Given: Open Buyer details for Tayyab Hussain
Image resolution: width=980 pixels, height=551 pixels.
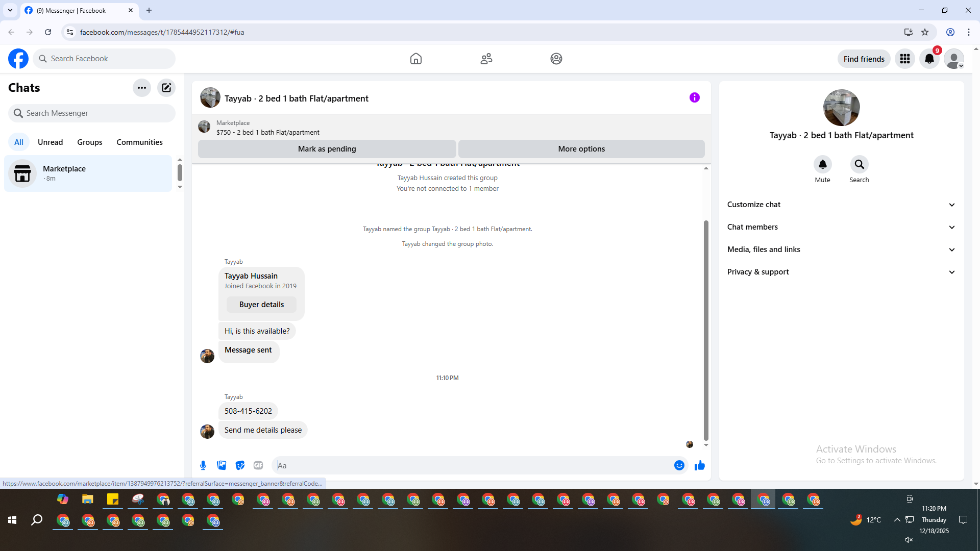Looking at the screenshot, I should point(261,305).
